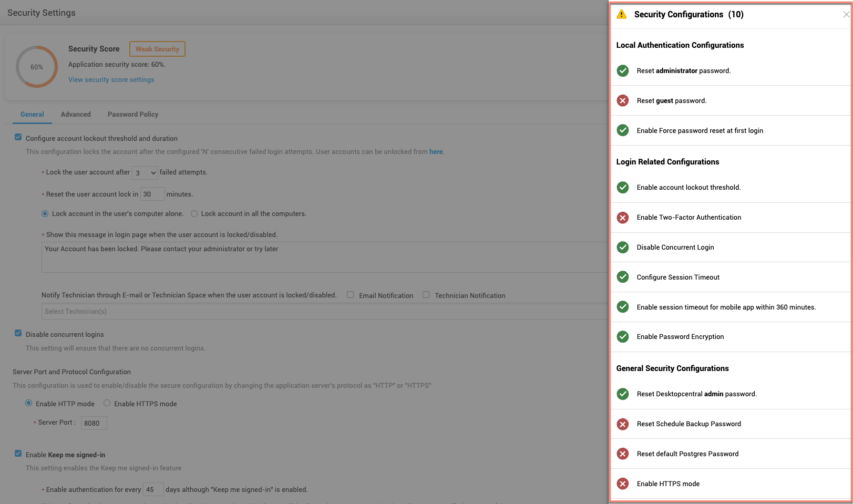
Task: Click the 60% security score progress ring
Action: [x=36, y=67]
